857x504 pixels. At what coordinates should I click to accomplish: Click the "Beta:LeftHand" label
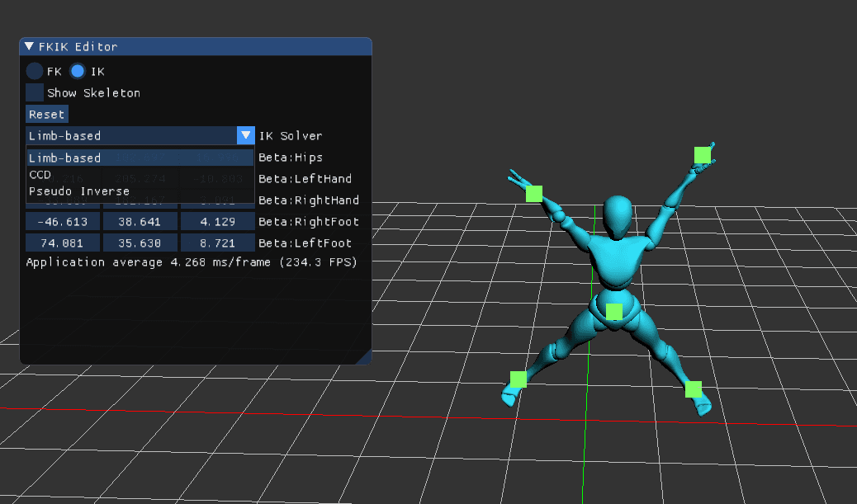click(305, 178)
